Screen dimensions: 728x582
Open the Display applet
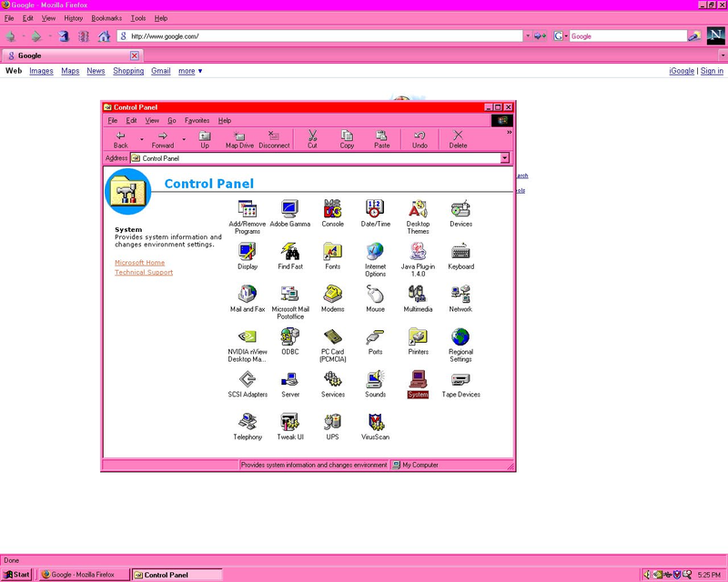tap(247, 256)
